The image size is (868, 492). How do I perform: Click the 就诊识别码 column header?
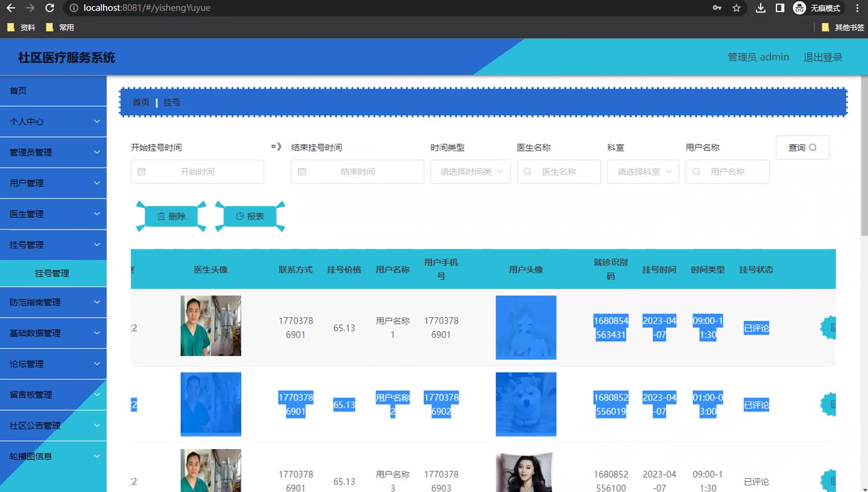click(x=611, y=270)
